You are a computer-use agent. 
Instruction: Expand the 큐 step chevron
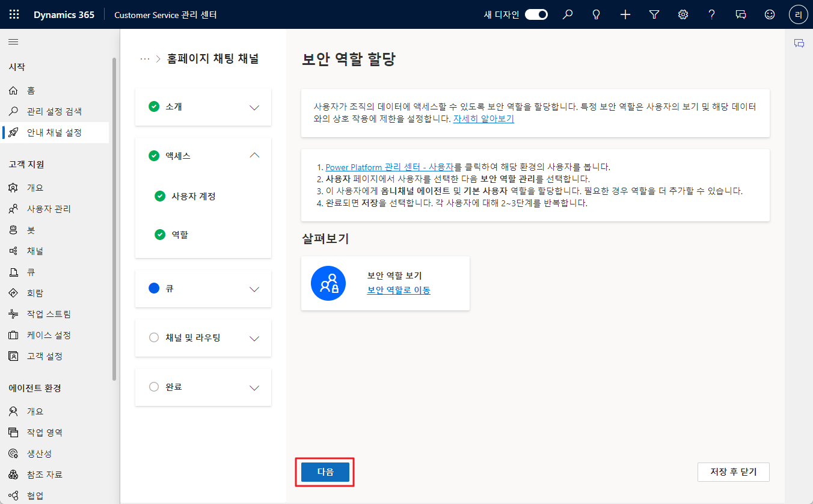[x=254, y=289]
